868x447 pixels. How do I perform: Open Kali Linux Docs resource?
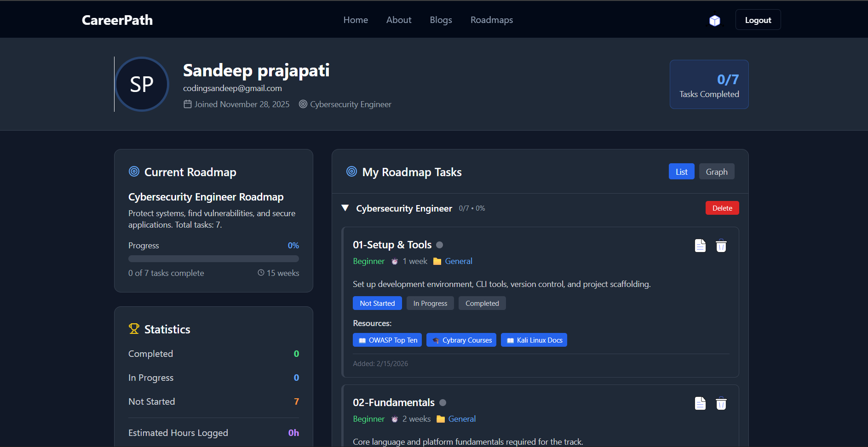coord(534,340)
